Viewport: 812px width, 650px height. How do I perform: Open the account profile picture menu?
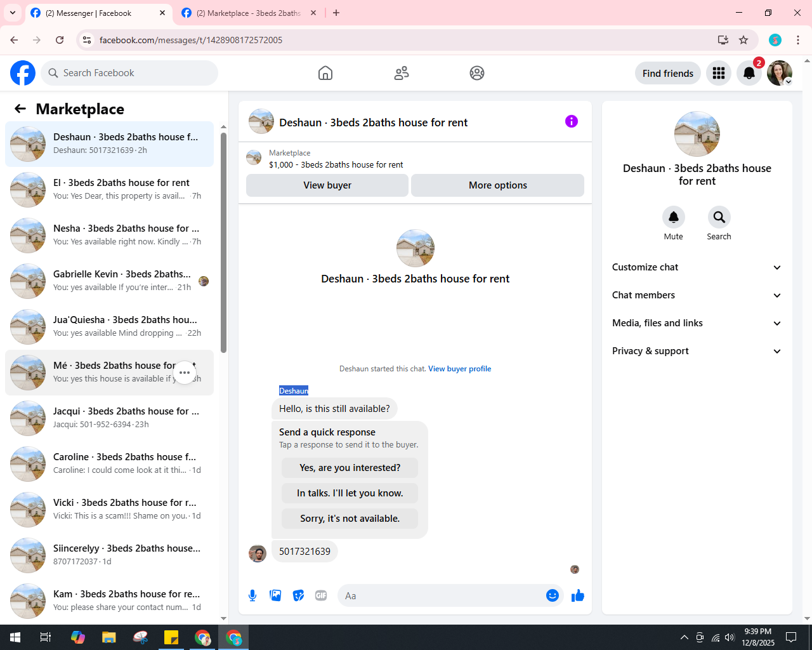pos(780,73)
